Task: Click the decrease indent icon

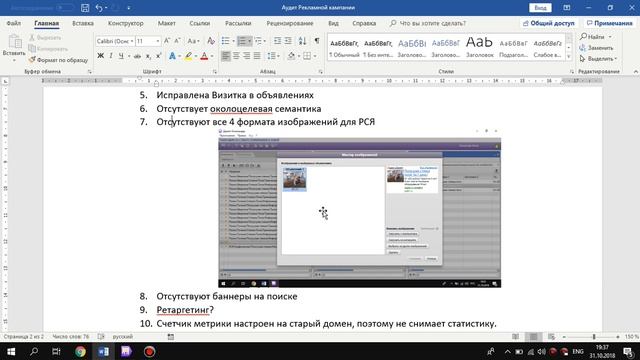Action: click(278, 41)
